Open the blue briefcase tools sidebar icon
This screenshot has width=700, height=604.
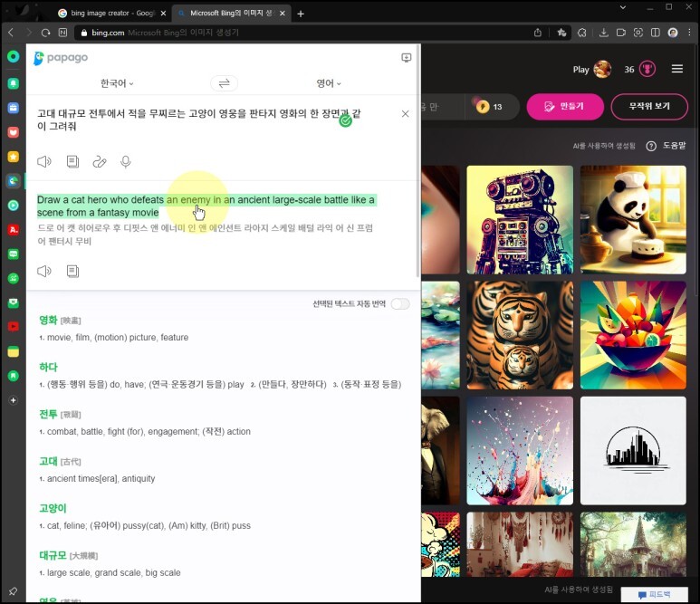tap(14, 108)
